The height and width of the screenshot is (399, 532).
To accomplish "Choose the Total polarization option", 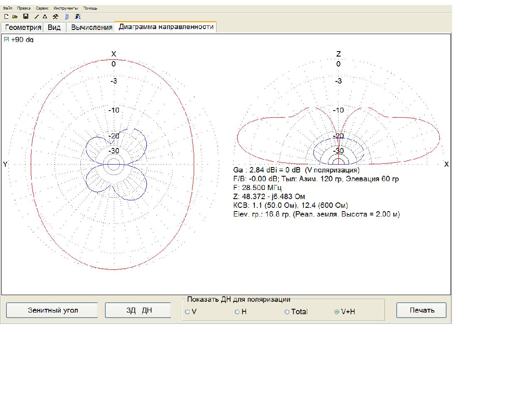I will [x=287, y=312].
